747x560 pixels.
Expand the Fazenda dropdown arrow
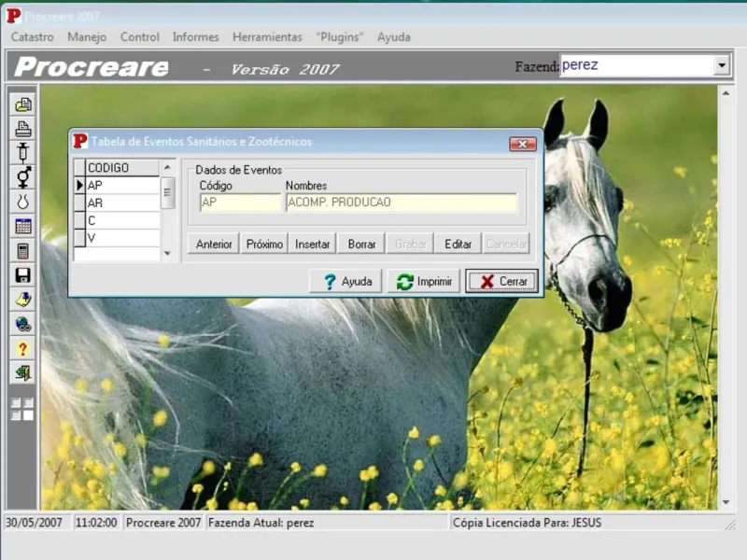(722, 65)
